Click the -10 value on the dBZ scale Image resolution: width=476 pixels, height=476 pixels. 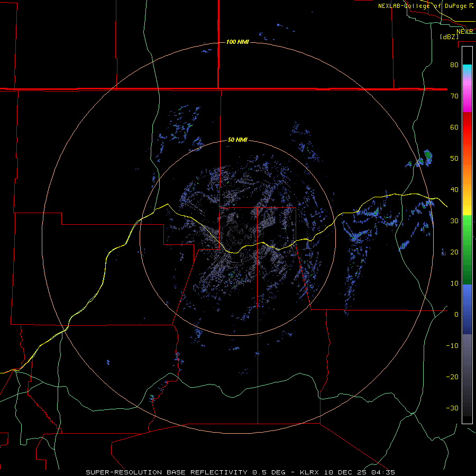452,345
